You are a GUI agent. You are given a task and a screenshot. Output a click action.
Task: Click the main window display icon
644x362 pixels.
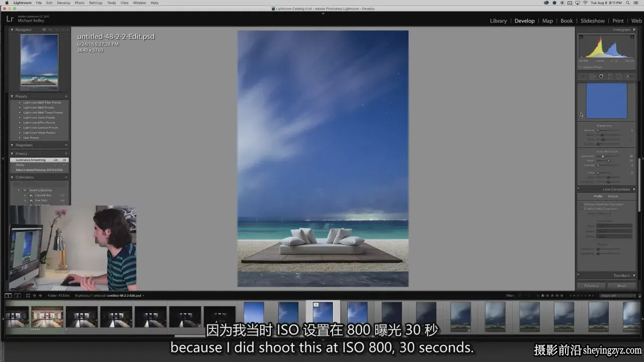coord(8,296)
